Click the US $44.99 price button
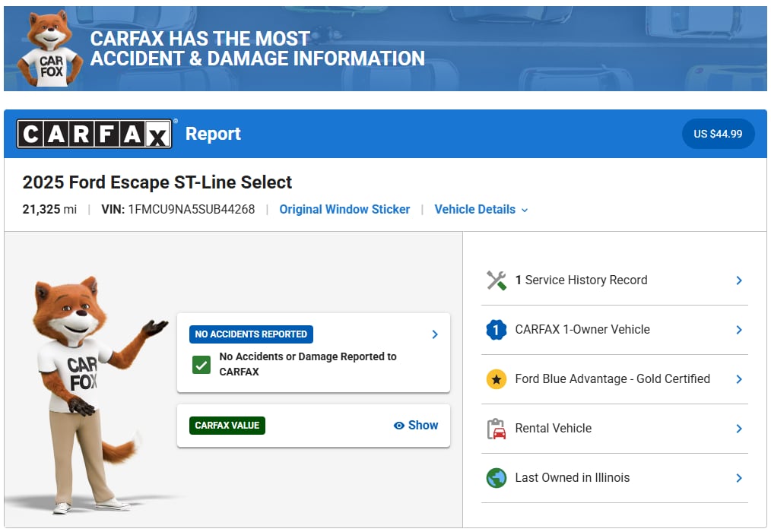 [x=718, y=134]
